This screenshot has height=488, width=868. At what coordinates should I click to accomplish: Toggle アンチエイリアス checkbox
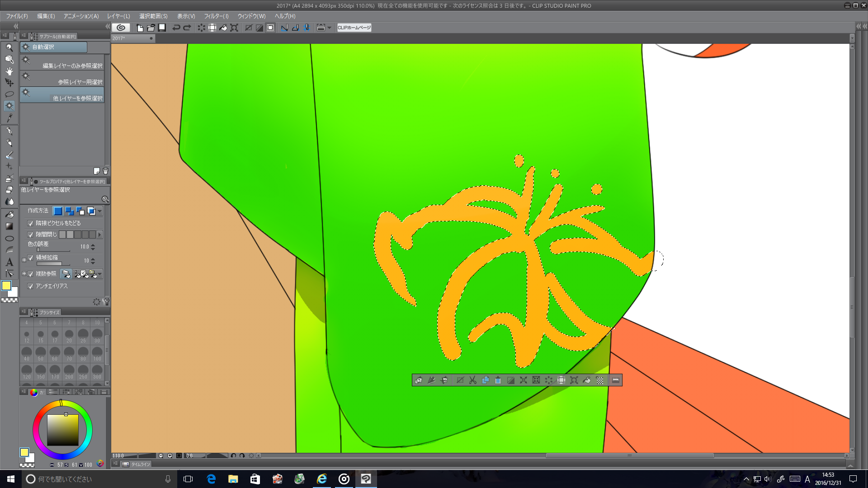tap(30, 286)
